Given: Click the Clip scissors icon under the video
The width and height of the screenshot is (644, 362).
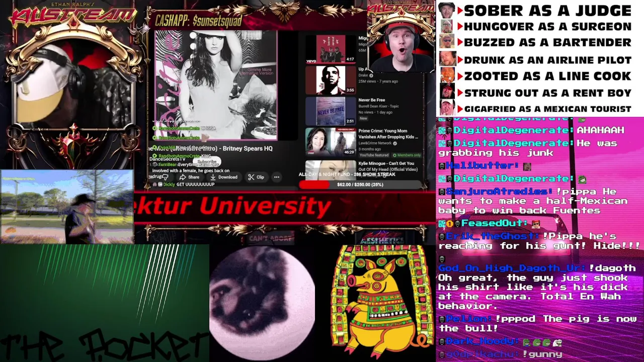Looking at the screenshot, I should click(x=251, y=177).
